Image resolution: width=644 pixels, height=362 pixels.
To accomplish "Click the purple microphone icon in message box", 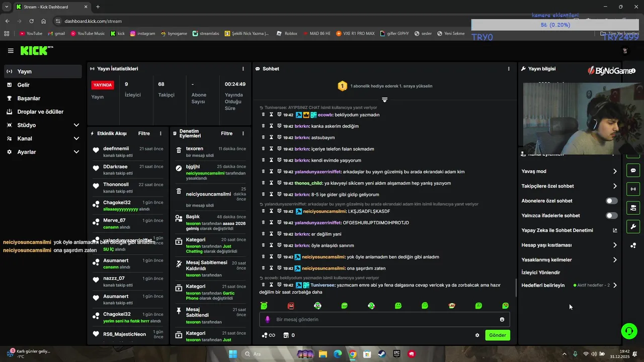I will tap(267, 319).
